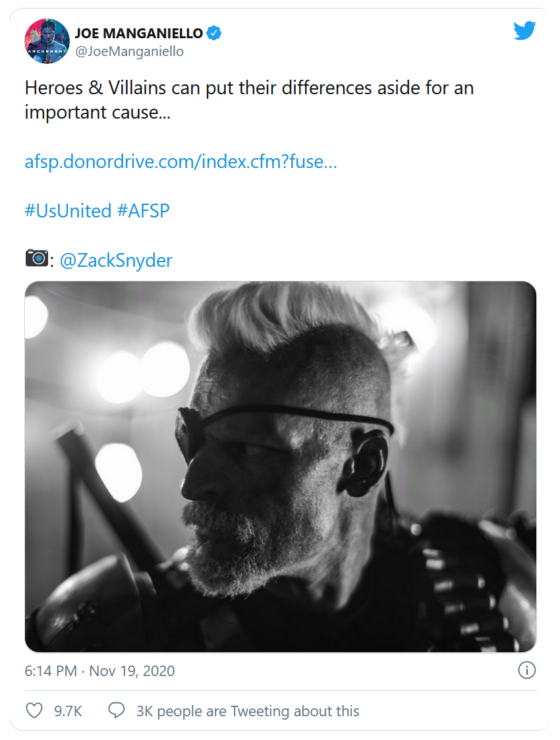Click the 6:14 PM time text
Screen dimensions: 560x740
[50, 671]
